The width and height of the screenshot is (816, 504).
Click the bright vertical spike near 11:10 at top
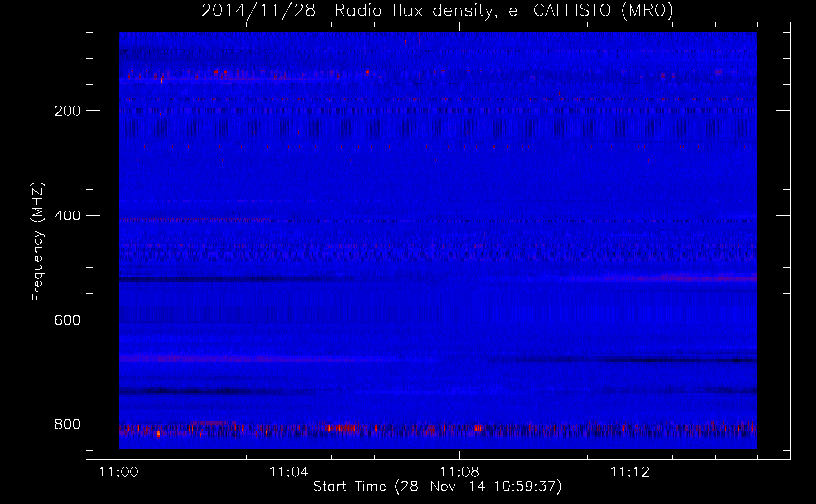[x=545, y=41]
